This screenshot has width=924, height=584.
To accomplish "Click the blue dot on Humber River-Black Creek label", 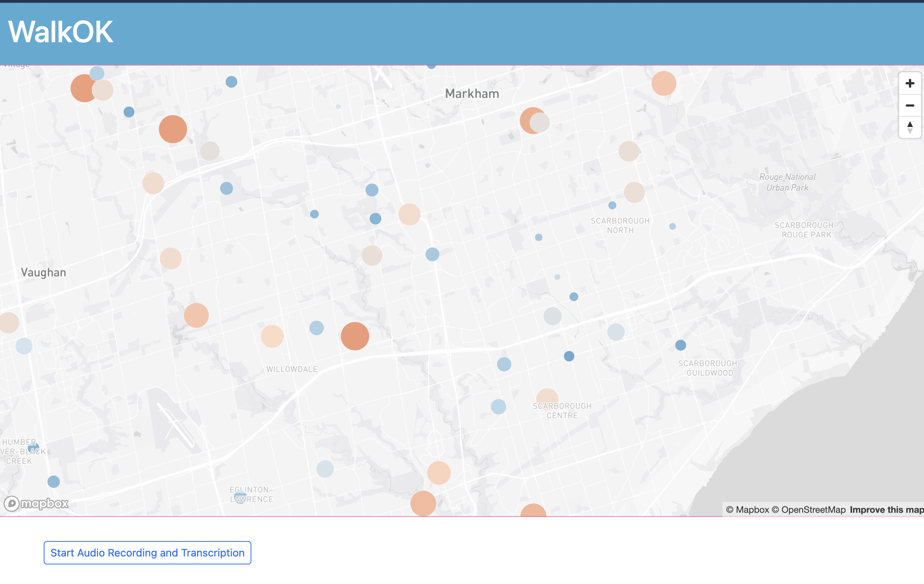I will tap(34, 448).
